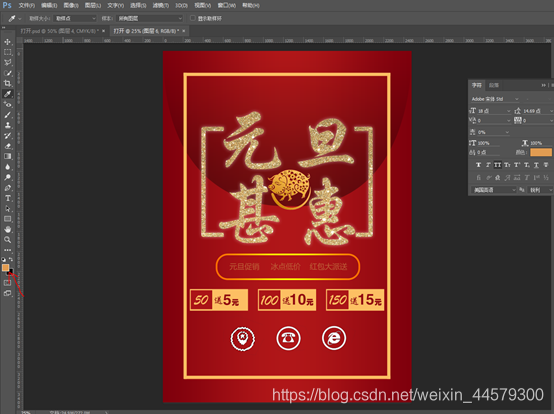The height and width of the screenshot is (414, 554).
Task: Toggle Faux Italic in Character panel
Action: 488,165
